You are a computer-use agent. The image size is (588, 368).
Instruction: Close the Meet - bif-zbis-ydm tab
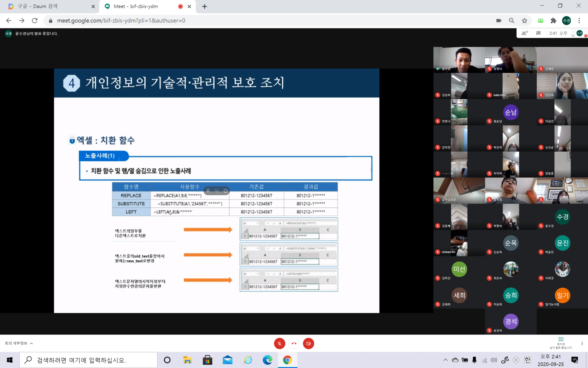coord(189,6)
